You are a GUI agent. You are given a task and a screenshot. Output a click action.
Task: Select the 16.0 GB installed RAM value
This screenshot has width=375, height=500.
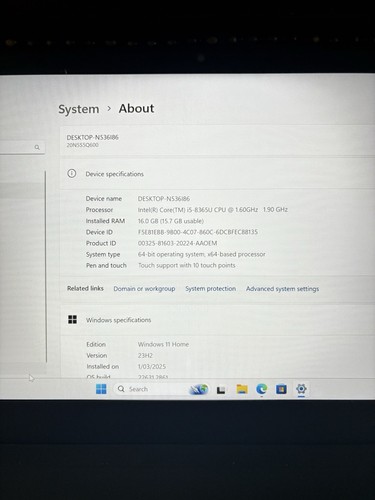click(171, 221)
